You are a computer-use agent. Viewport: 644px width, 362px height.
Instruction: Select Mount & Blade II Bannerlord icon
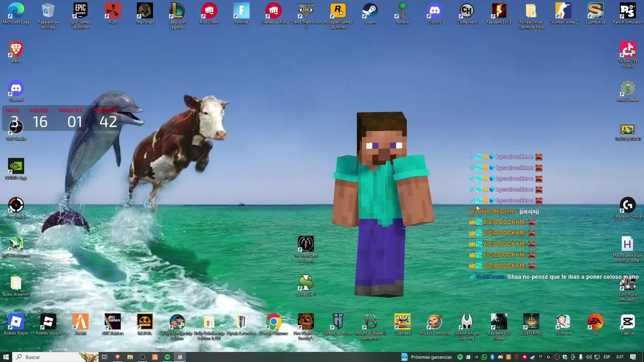[x=370, y=327]
